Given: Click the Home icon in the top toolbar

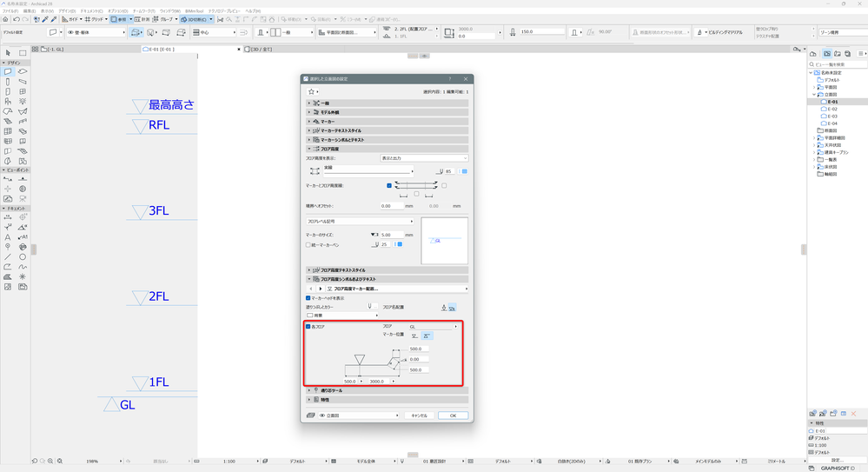Looking at the screenshot, I should (x=5, y=19).
